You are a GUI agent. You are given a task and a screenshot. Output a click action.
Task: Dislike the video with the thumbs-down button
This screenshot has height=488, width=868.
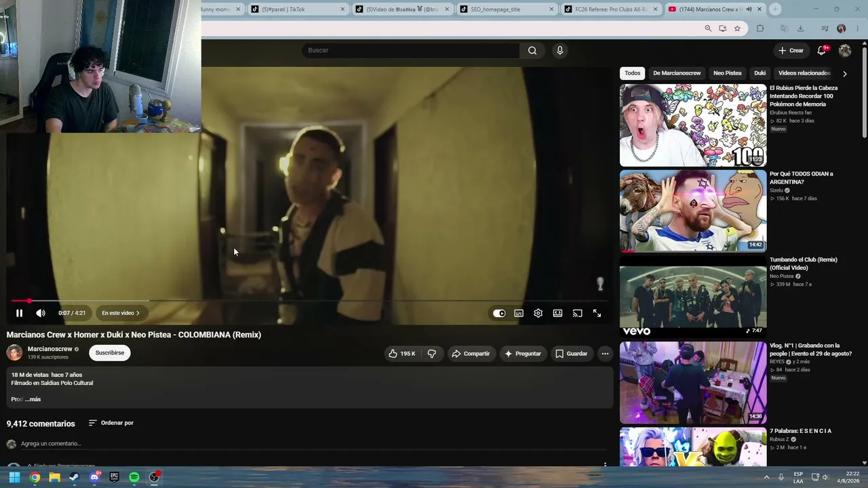pos(431,353)
